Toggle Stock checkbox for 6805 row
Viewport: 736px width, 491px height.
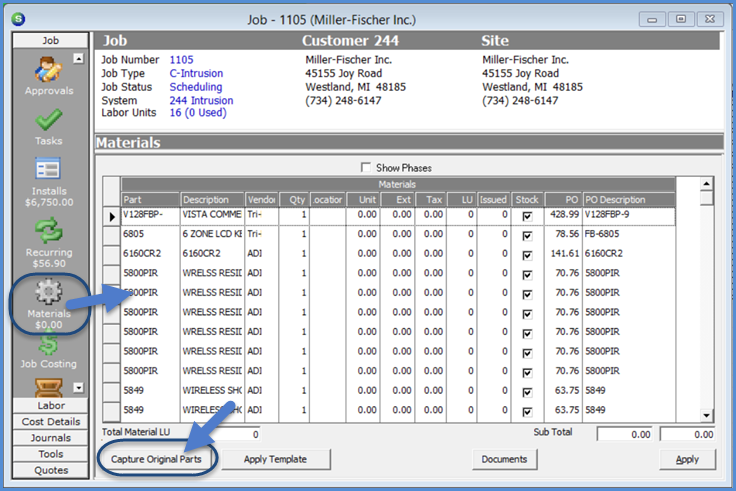(527, 236)
